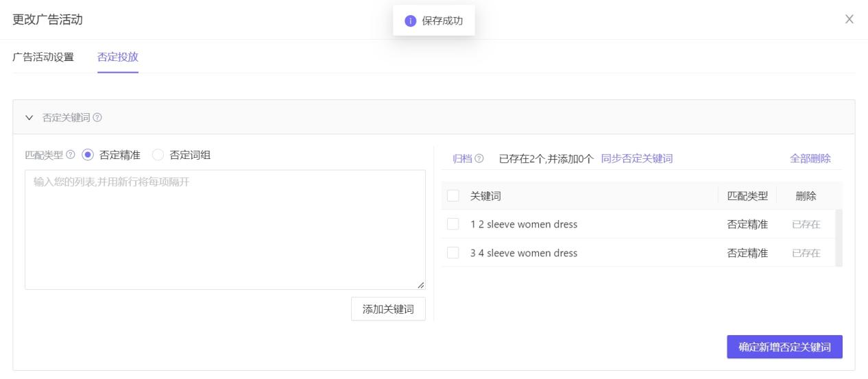Click the '1 2 sleeve women dress' keyword text
The height and width of the screenshot is (379, 868).
524,224
